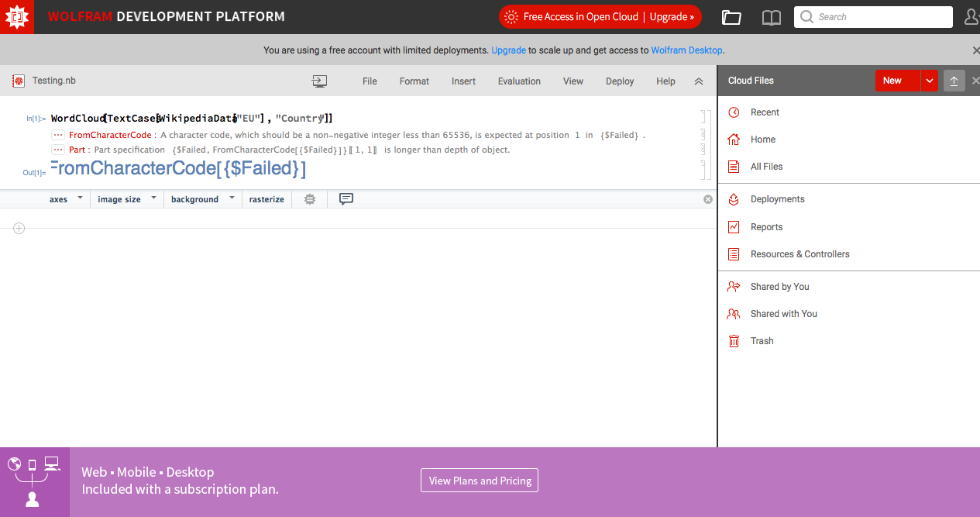The image size is (980, 517).
Task: Click the Part error message label
Action: click(x=77, y=150)
